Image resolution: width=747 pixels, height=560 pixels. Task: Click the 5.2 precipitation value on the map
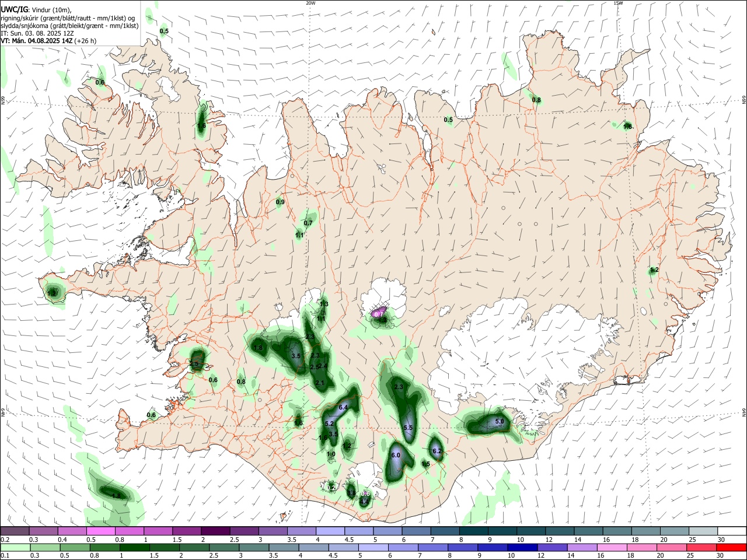coord(329,423)
